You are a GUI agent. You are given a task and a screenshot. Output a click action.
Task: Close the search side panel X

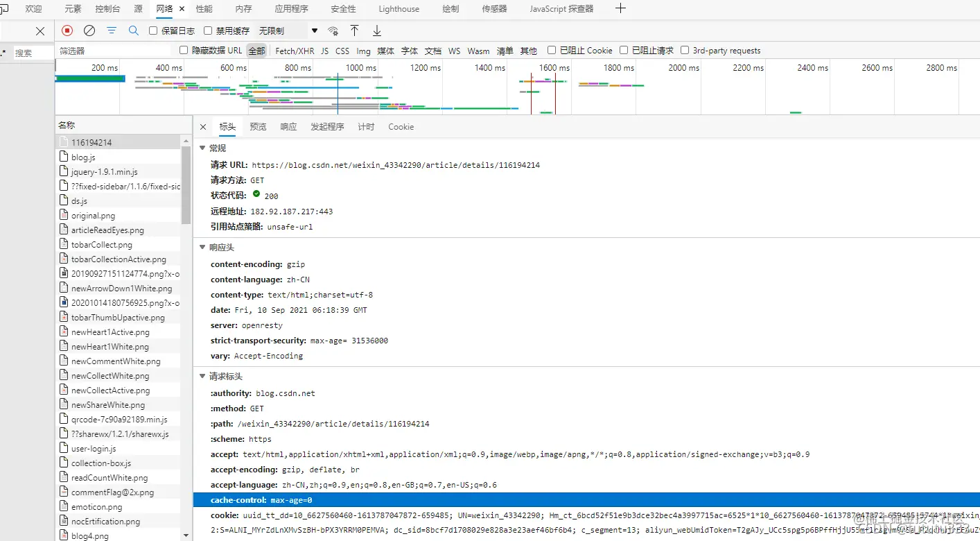coord(40,31)
